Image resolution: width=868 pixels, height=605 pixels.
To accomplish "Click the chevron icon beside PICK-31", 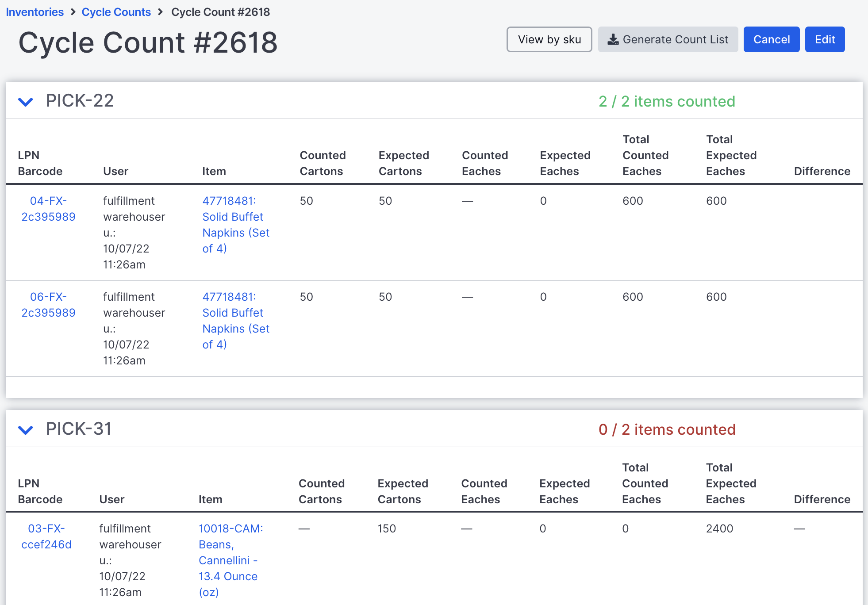I will coord(26,429).
